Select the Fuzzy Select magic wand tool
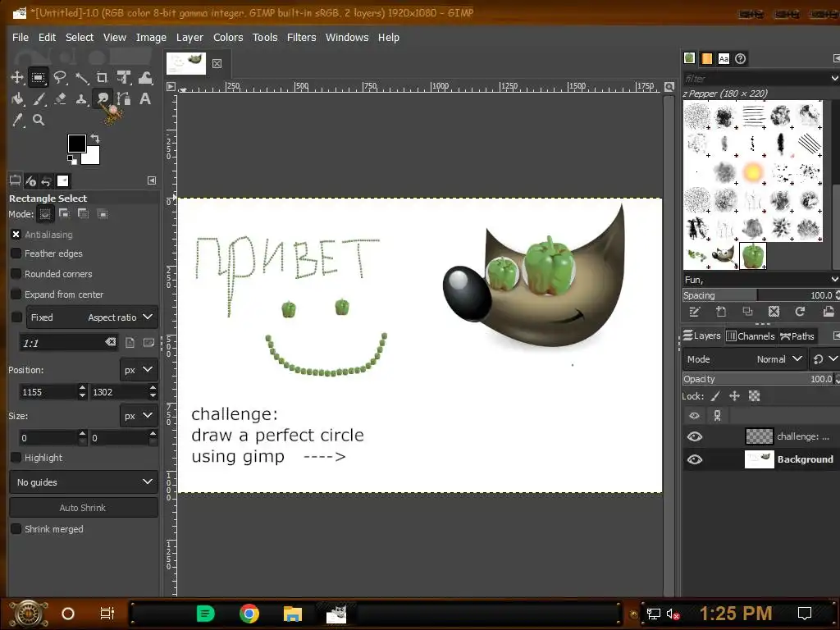The height and width of the screenshot is (630, 840). (x=81, y=78)
